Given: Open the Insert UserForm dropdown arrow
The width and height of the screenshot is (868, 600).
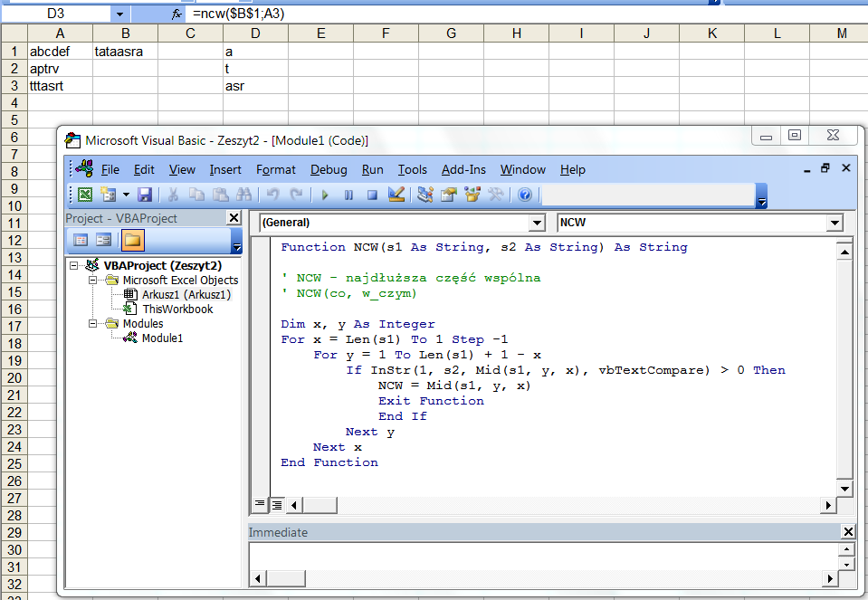Looking at the screenshot, I should pyautogui.click(x=126, y=195).
